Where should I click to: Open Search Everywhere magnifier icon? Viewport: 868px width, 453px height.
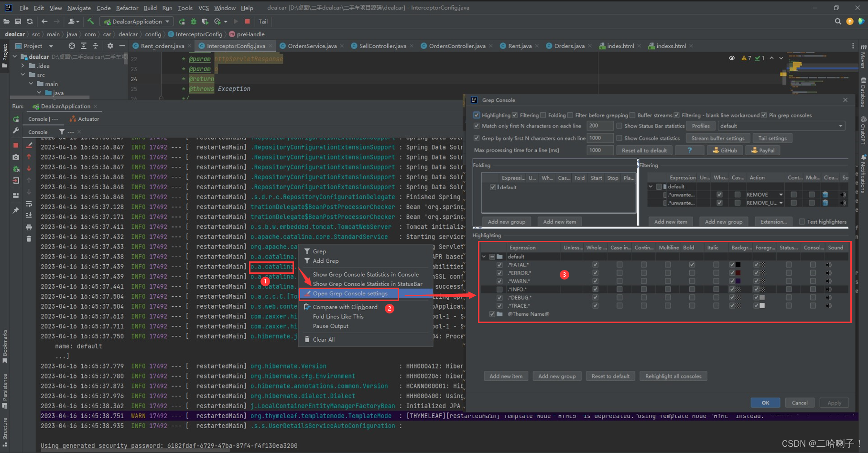click(838, 22)
